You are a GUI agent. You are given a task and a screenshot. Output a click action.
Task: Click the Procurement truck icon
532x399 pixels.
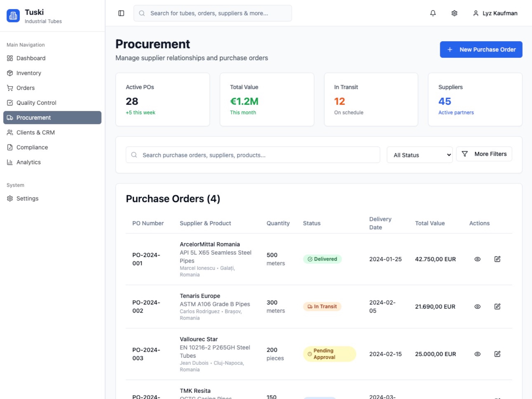[10, 117]
